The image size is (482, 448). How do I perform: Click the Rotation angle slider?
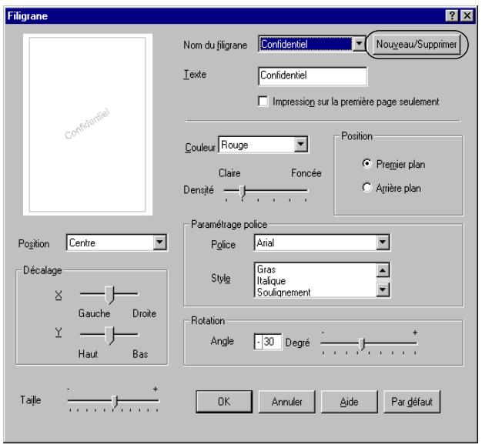(369, 344)
